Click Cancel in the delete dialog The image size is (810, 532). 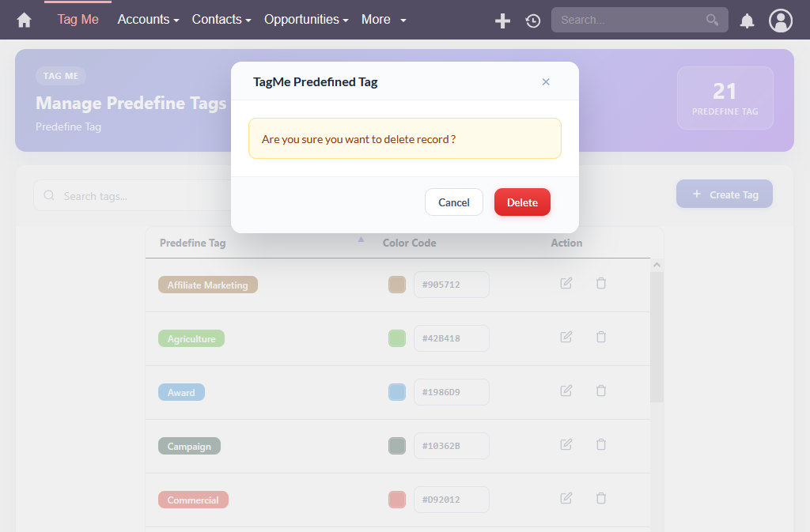pyautogui.click(x=454, y=202)
